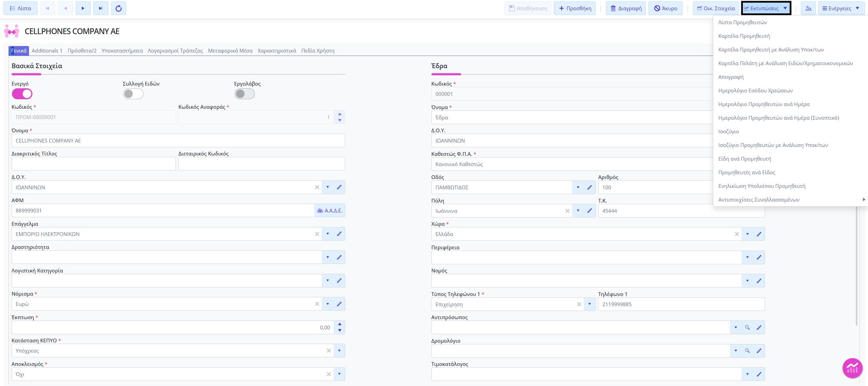Click the Άκυρο button
The image size is (868, 386).
(x=666, y=8)
